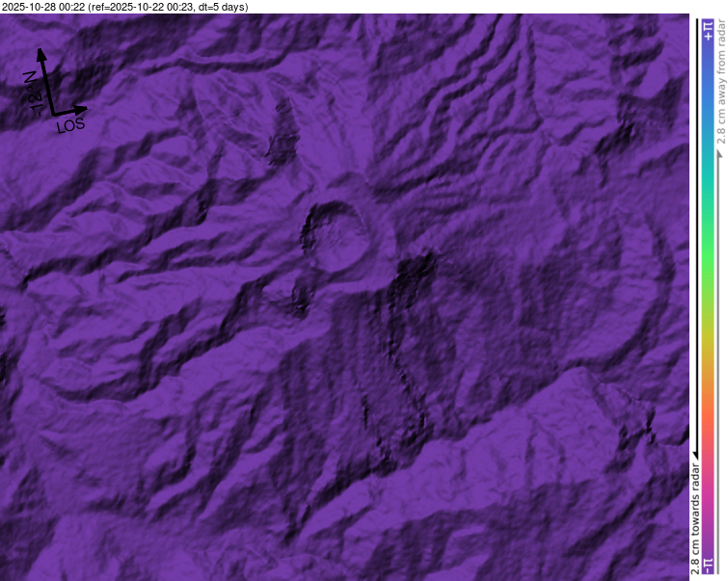
Task: Click the north heading arrow tip
Action: pyautogui.click(x=40, y=51)
